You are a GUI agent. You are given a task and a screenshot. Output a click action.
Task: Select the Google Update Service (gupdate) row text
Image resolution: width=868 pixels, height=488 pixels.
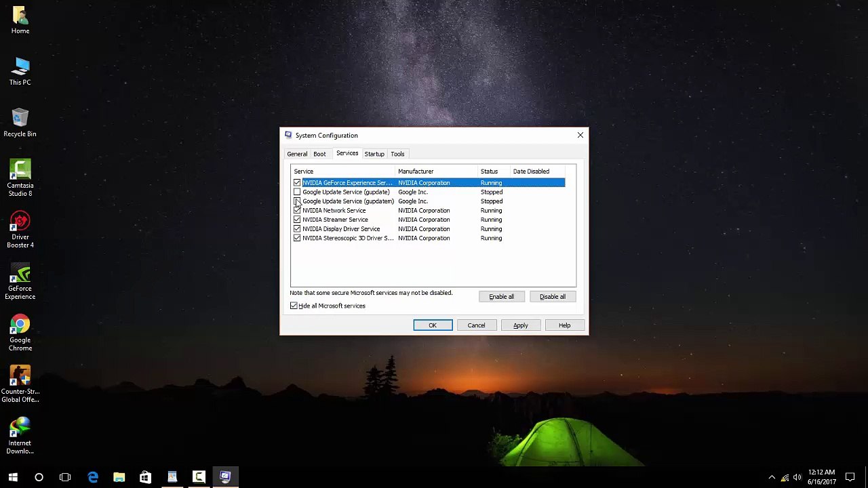point(346,192)
